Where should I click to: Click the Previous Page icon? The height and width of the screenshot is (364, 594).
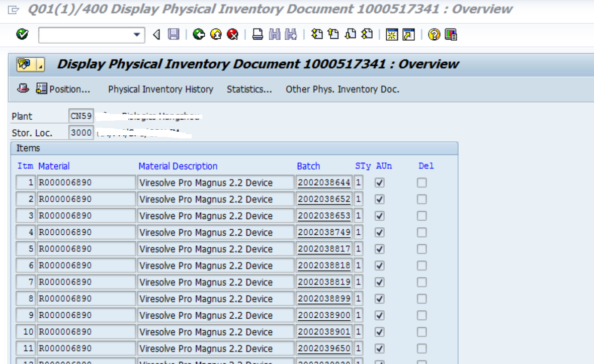coord(333,35)
